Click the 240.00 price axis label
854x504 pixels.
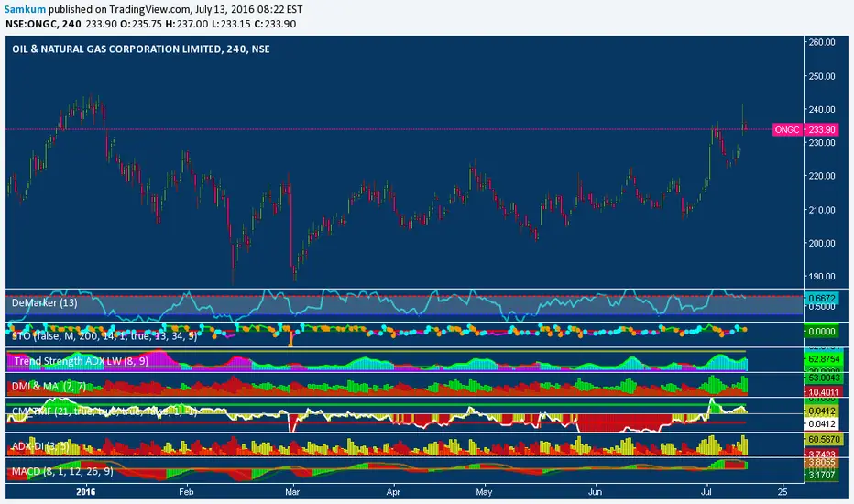coord(822,109)
